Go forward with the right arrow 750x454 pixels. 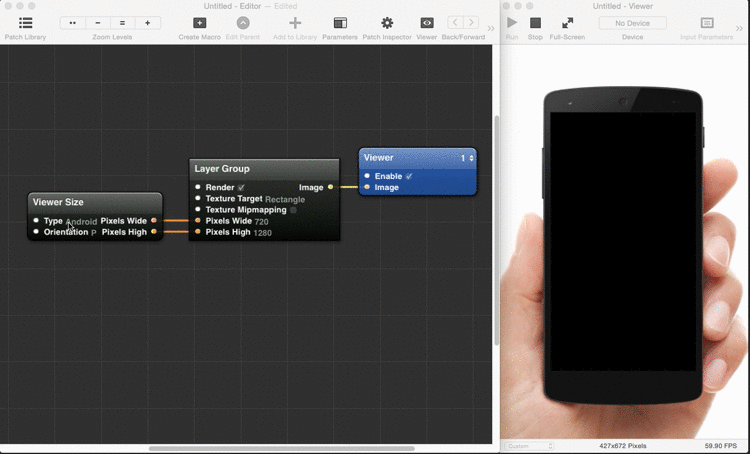[x=471, y=22]
